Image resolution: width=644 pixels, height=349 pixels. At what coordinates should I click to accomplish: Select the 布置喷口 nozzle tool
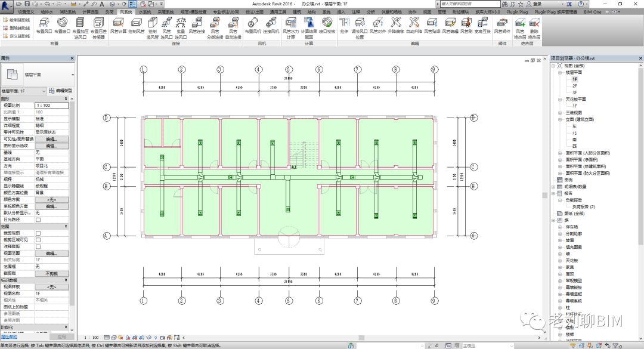coord(62,25)
